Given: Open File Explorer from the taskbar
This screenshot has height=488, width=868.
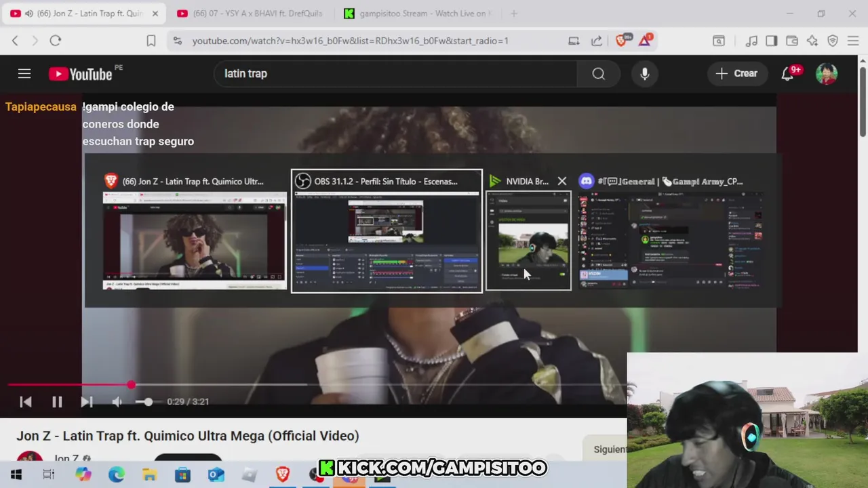Looking at the screenshot, I should point(149,474).
